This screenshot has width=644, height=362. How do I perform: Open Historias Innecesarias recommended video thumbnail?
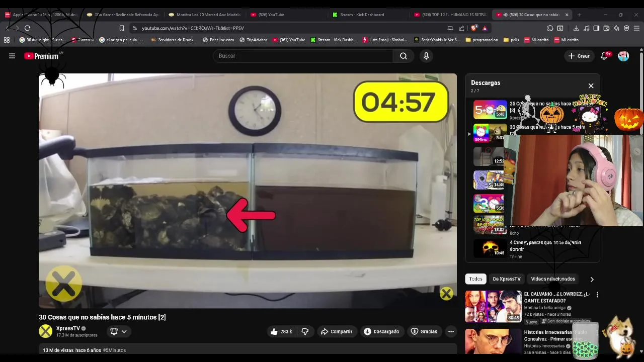click(x=493, y=342)
